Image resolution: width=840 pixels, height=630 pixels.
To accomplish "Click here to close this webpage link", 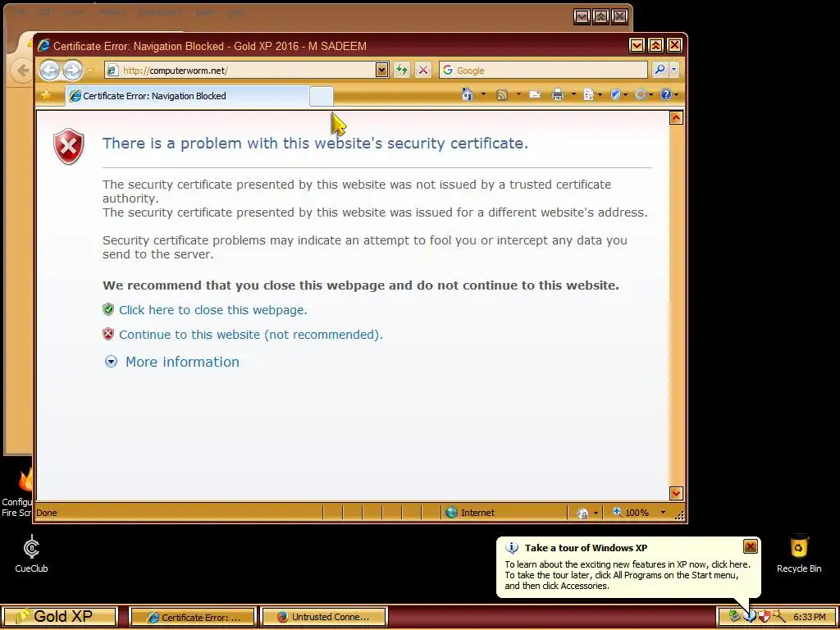I will click(x=212, y=310).
